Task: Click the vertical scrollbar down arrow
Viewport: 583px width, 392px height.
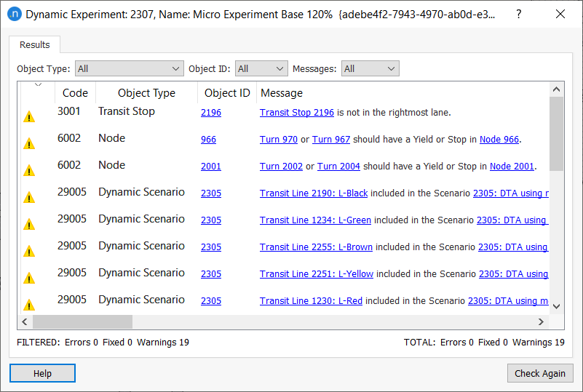Action: pos(556,306)
